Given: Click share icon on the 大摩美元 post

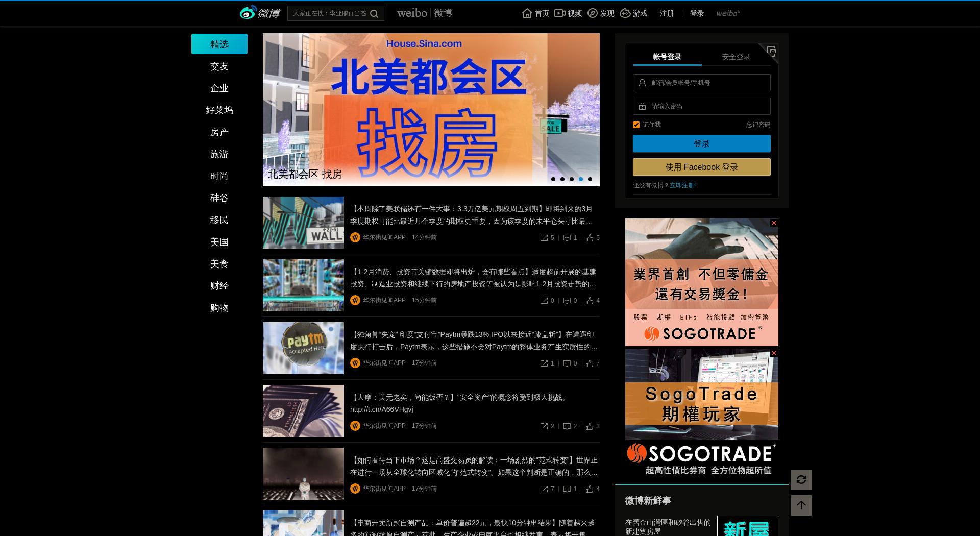Looking at the screenshot, I should (x=544, y=426).
